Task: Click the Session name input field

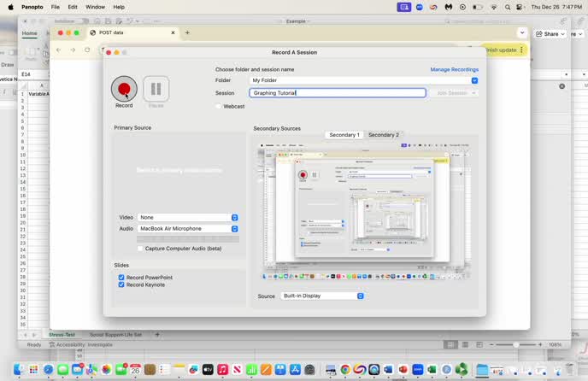Action: [337, 93]
